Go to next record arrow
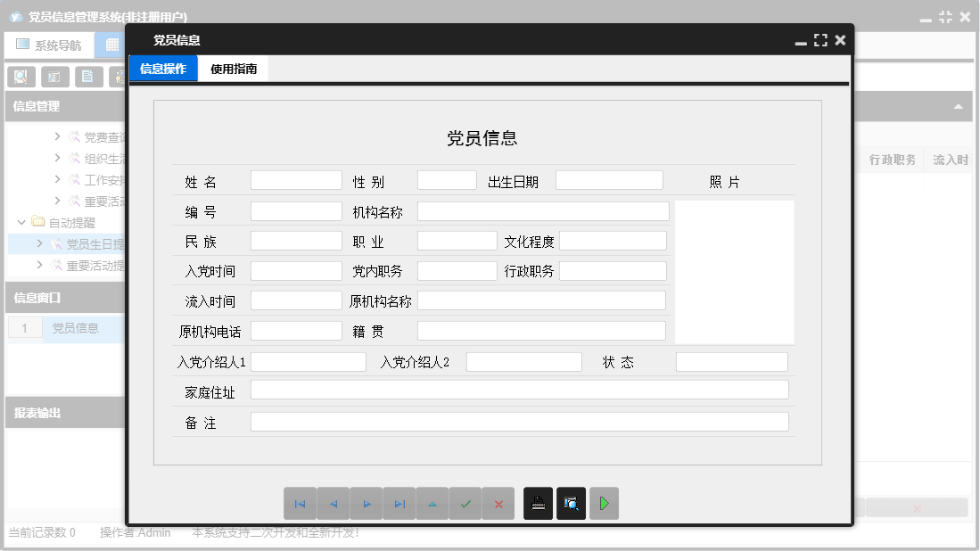Viewport: 980px width, 551px height. pos(366,504)
